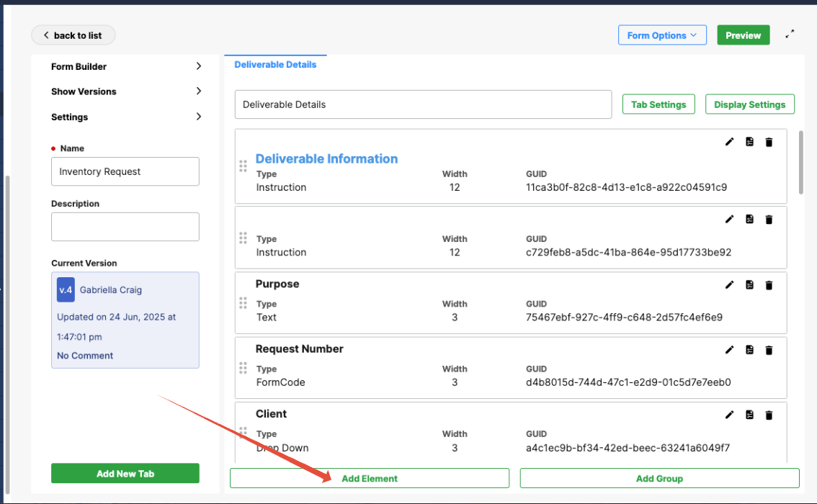Delete the Instruction element with GUID c729feb8
Screen dimensions: 817x504
(769, 220)
